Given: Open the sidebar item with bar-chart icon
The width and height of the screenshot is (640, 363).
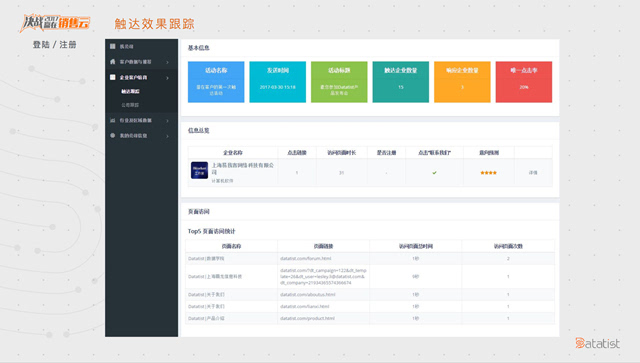Looking at the screenshot, I should (x=141, y=120).
